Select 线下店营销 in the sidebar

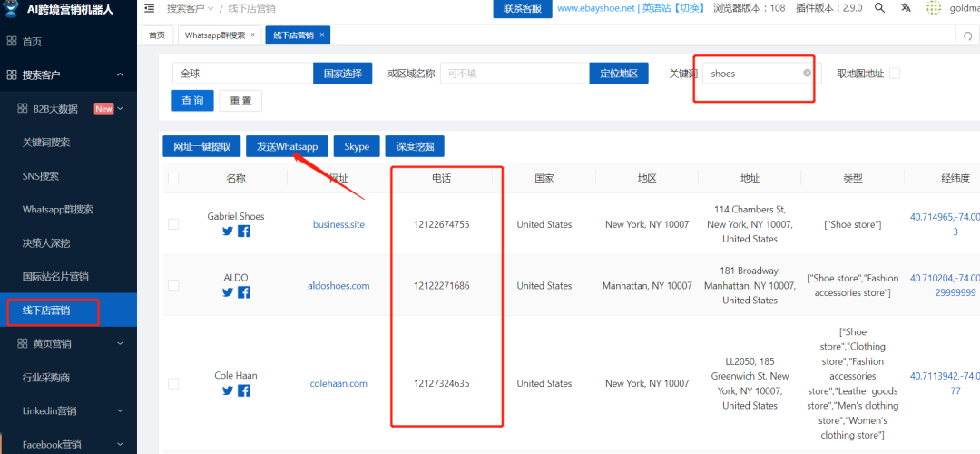tap(68, 311)
